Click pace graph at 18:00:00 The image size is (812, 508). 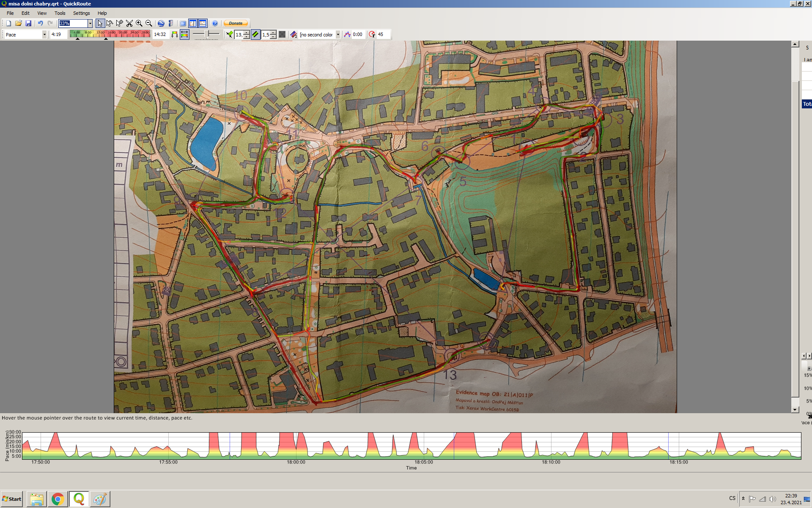pos(296,445)
